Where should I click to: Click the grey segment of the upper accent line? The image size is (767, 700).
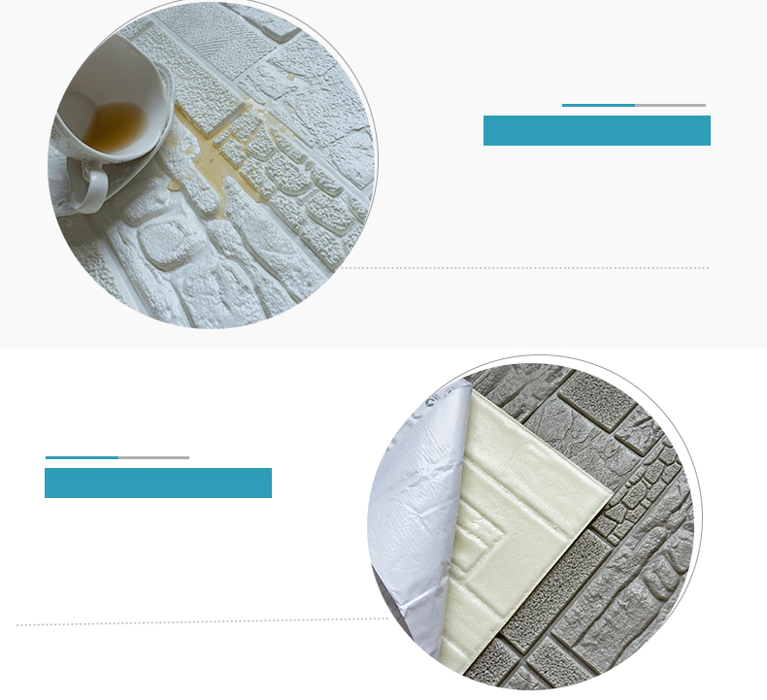coord(670,105)
